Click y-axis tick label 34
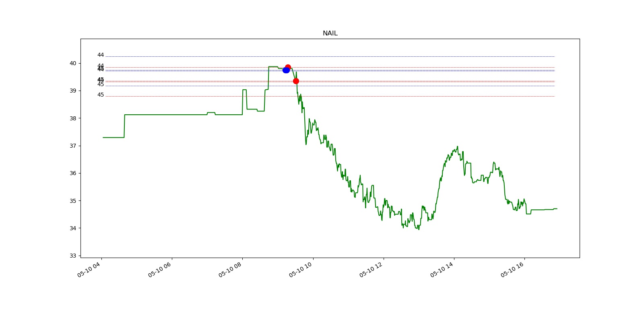This screenshot has width=644, height=322. coord(73,228)
